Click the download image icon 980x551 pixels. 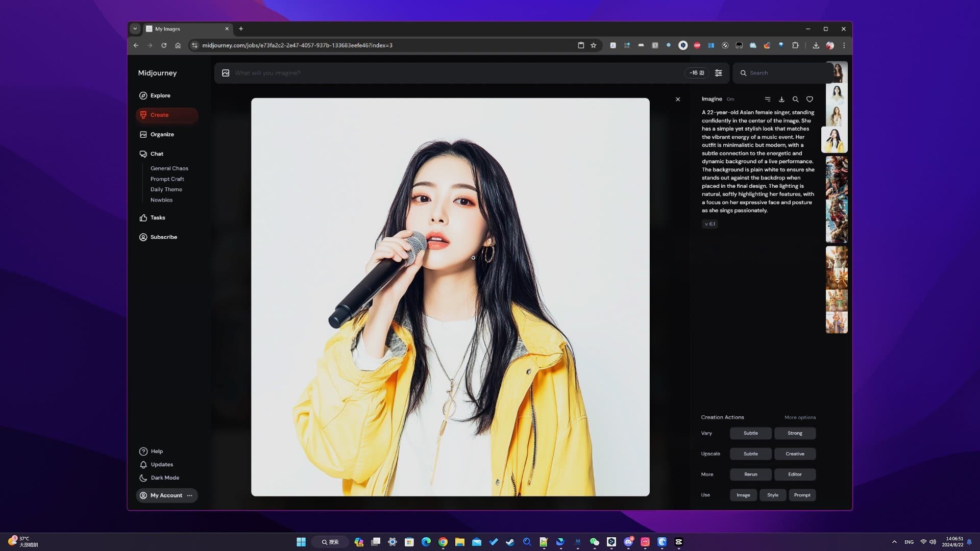[x=781, y=99]
